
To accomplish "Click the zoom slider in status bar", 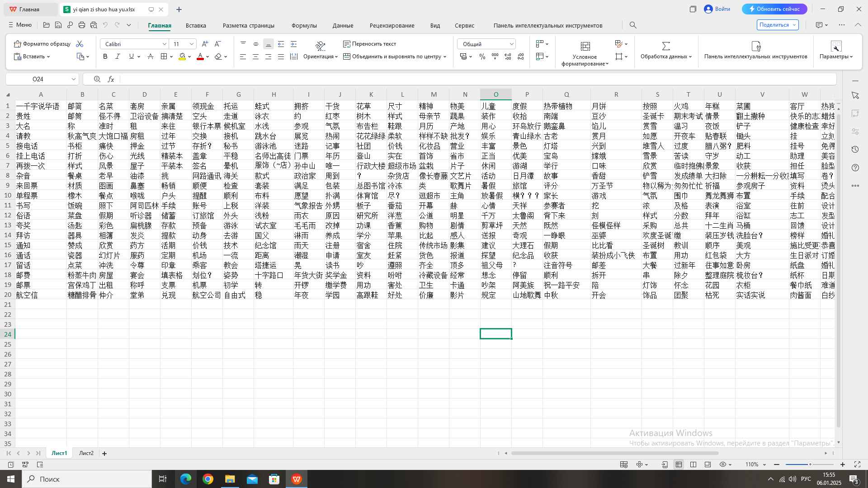I will pos(809,465).
